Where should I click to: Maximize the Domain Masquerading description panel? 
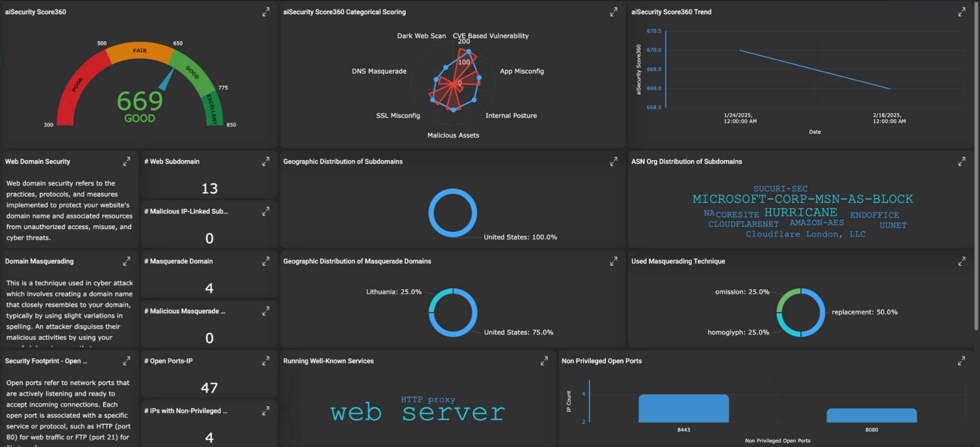(x=126, y=261)
